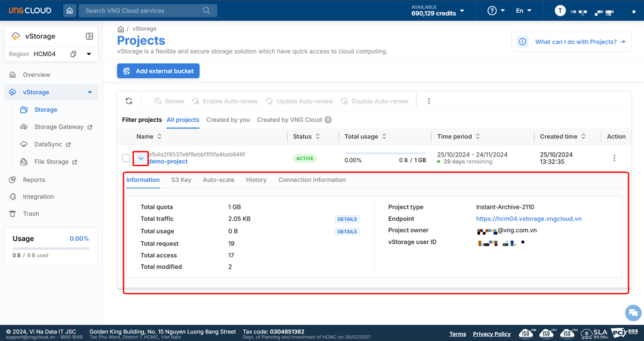The height and width of the screenshot is (341, 644).
Task: Click the info icon beside Created by VNG Cloud
Action: tap(328, 120)
